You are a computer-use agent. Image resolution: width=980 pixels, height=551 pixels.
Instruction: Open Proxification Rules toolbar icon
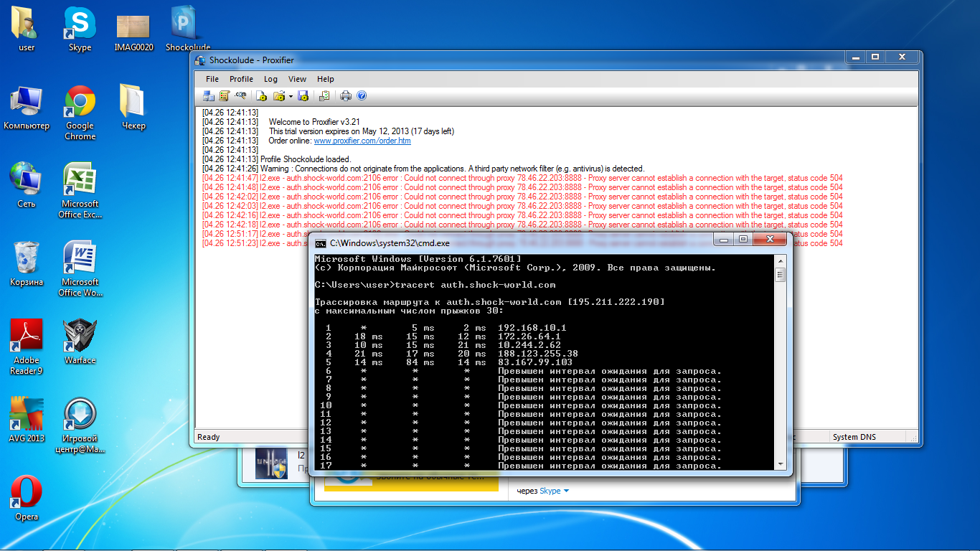tap(225, 95)
